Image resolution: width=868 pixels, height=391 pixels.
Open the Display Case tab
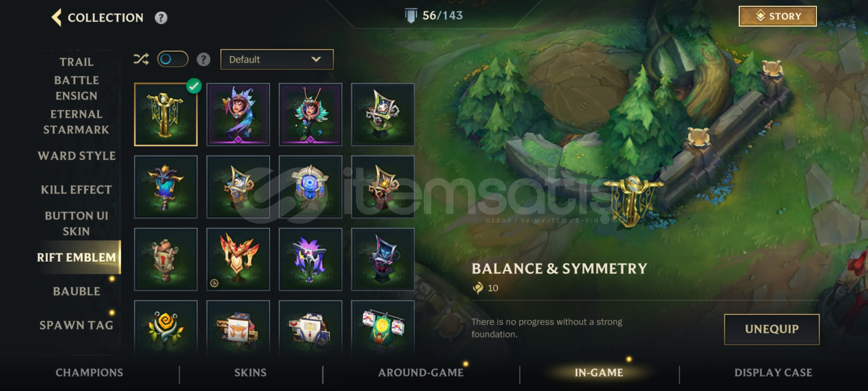tap(773, 373)
